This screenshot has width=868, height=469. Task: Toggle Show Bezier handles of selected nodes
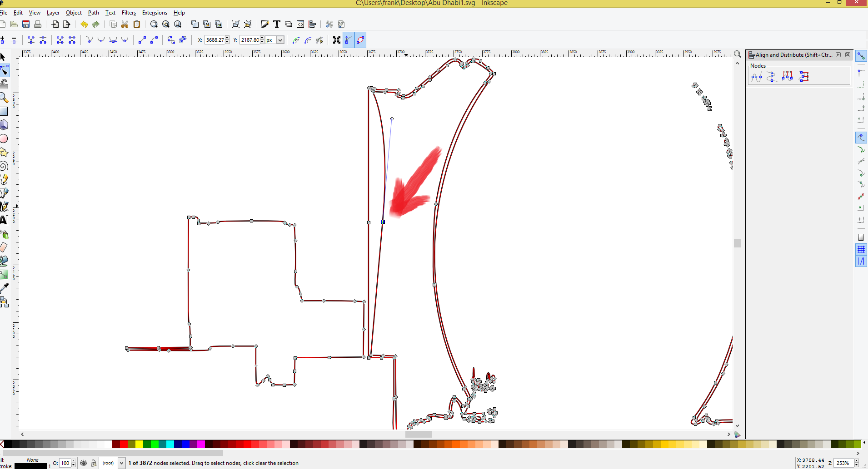[347, 40]
